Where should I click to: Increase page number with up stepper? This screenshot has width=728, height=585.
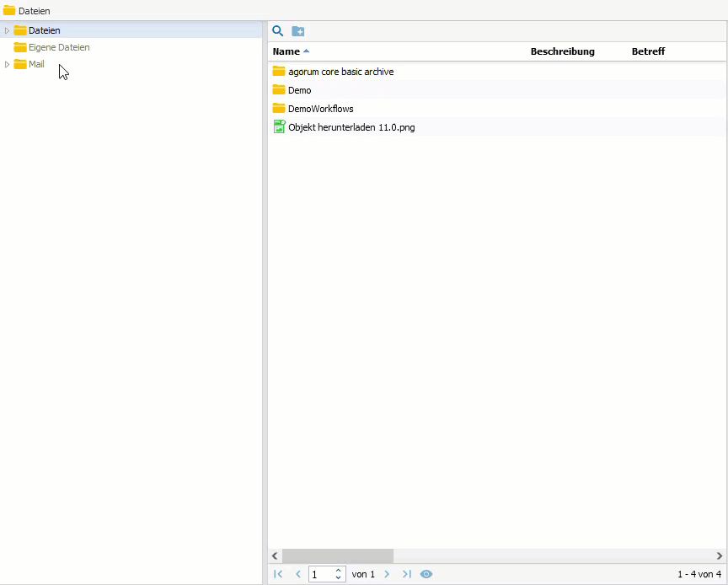[x=339, y=571]
